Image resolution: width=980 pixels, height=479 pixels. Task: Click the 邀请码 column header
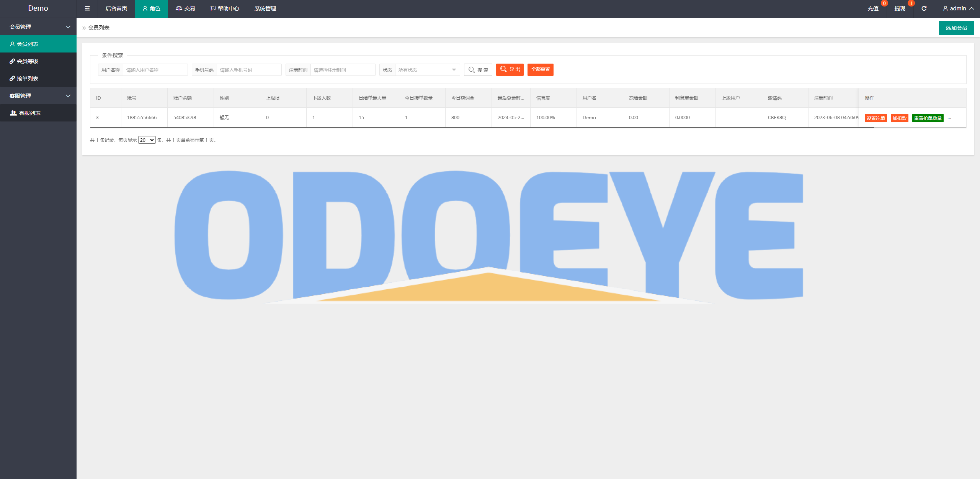click(785, 98)
